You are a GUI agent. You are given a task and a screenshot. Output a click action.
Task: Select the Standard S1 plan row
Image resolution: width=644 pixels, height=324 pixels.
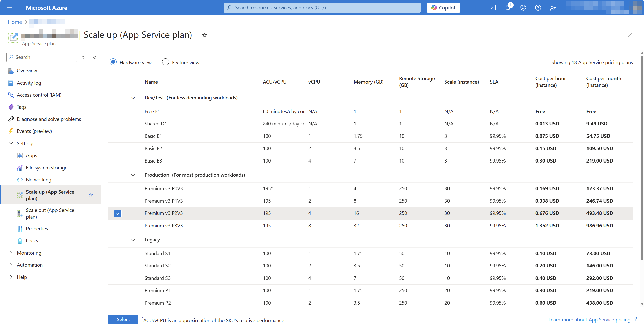(370, 254)
